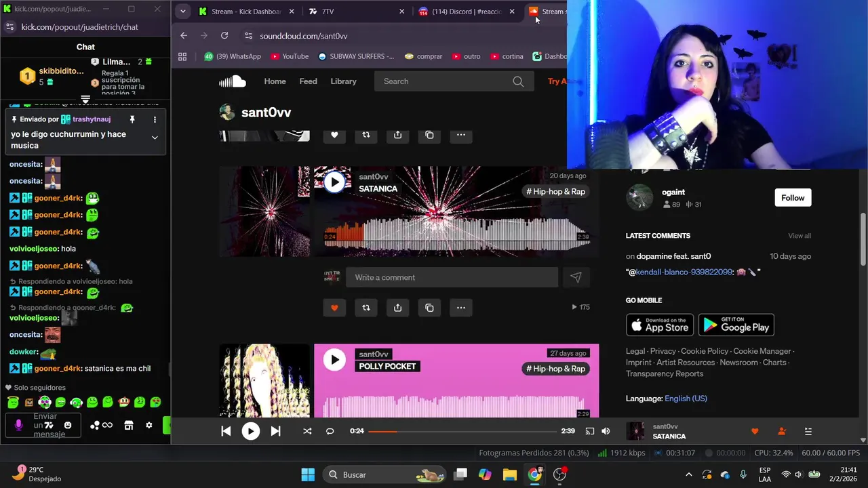Open the 7TV emote menu in chat input

[49, 425]
